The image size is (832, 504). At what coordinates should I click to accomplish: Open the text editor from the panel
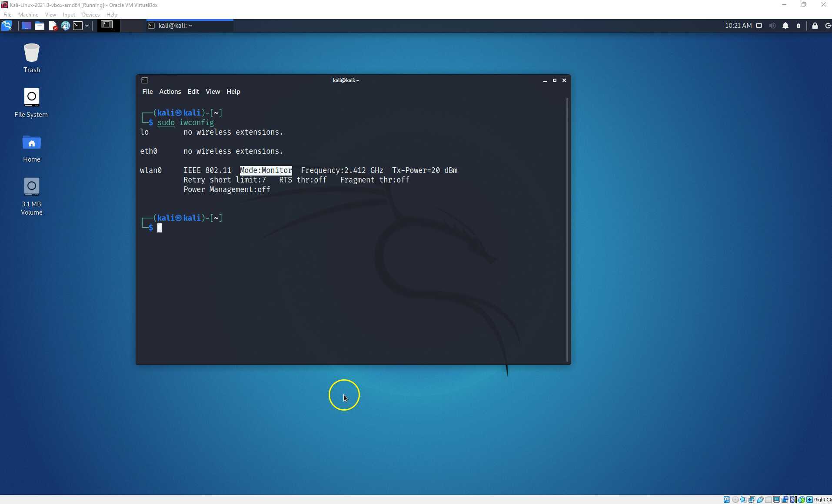pyautogui.click(x=53, y=26)
